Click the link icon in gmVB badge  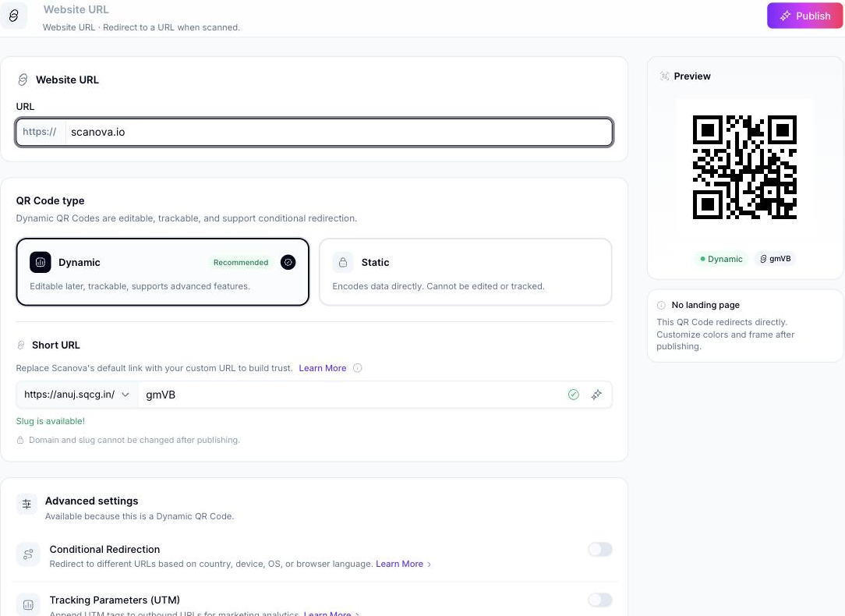click(x=763, y=259)
